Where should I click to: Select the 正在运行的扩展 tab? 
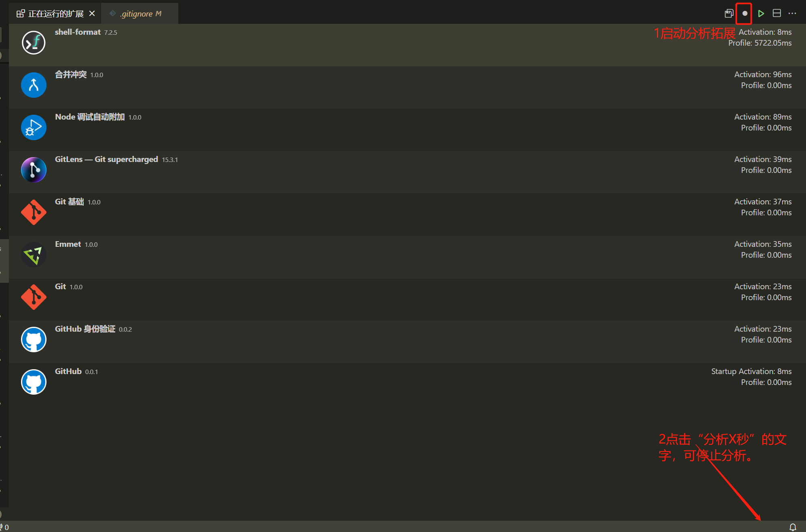coord(55,14)
